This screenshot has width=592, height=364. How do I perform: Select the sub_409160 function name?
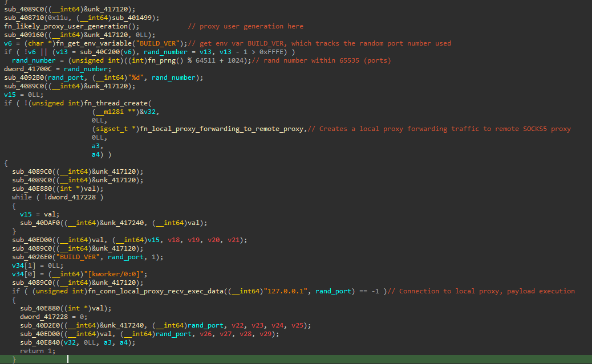pos(24,35)
